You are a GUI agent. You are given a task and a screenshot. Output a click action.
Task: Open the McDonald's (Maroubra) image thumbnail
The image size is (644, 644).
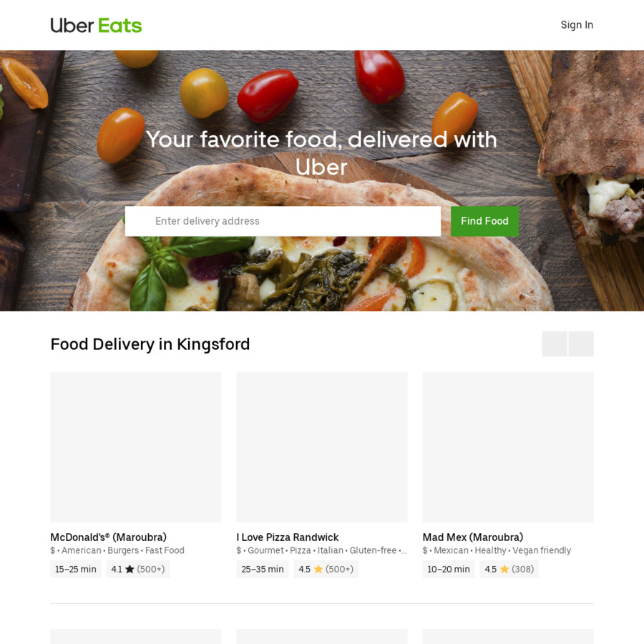click(x=135, y=447)
